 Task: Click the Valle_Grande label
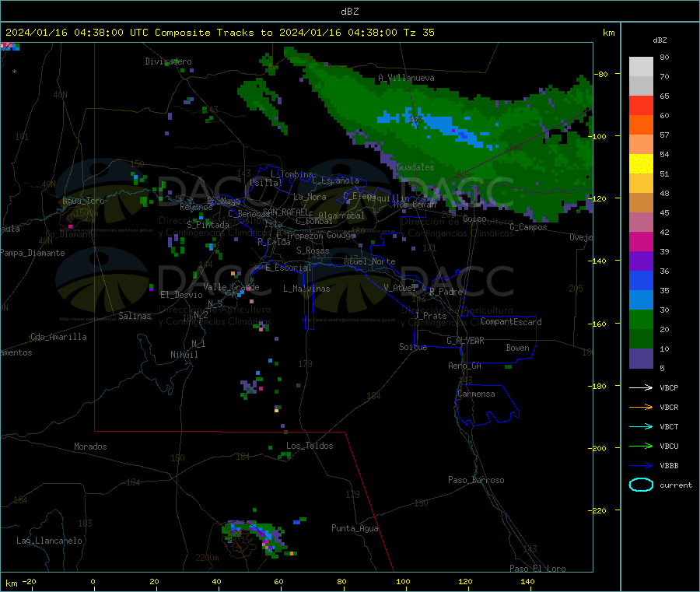[231, 287]
